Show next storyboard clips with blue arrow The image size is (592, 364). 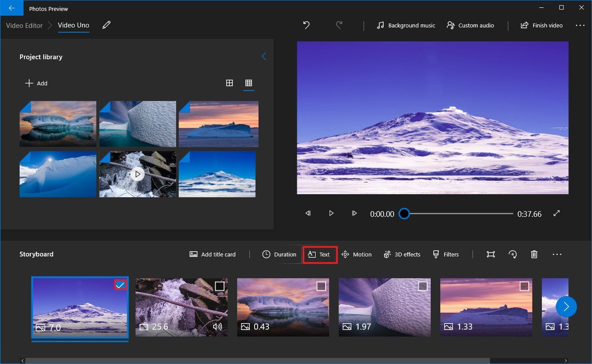[566, 307]
